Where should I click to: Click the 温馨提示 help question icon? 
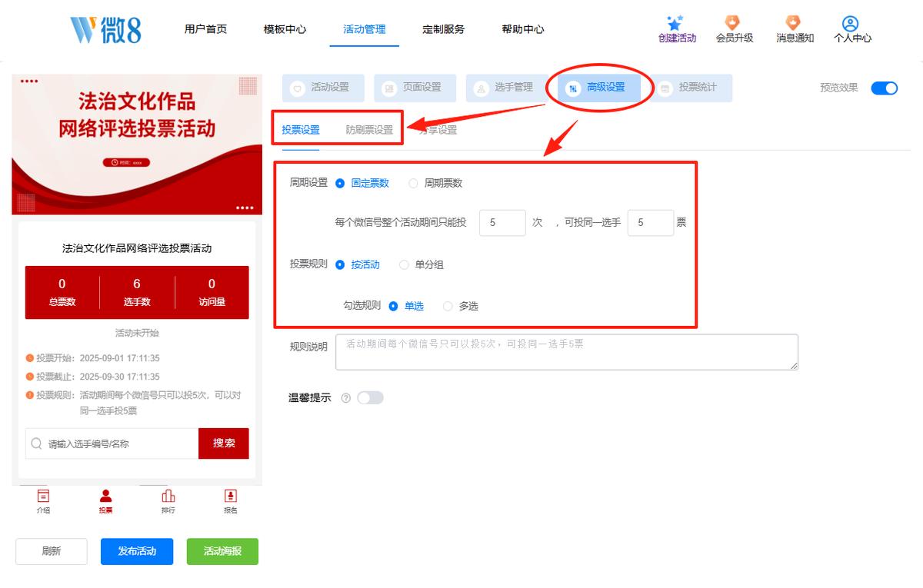click(x=345, y=398)
